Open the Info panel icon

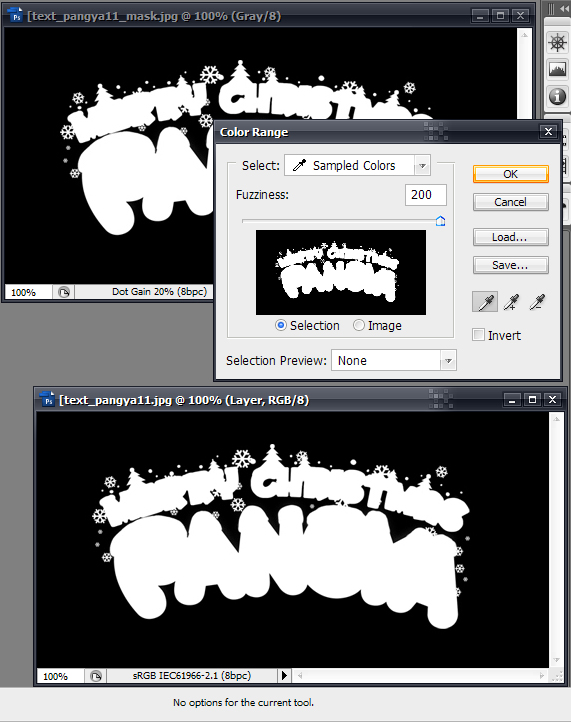tap(557, 97)
